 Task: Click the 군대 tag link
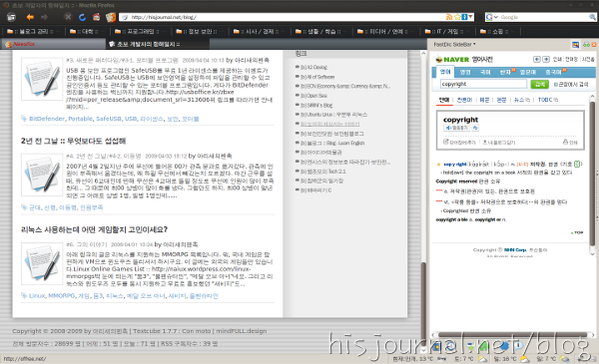pyautogui.click(x=35, y=207)
